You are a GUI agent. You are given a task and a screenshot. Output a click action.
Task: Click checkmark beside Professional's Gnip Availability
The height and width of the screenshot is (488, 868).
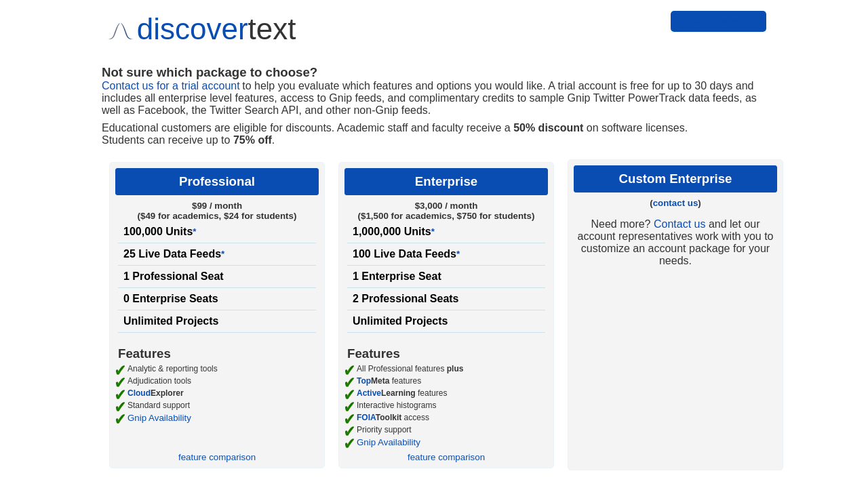tap(120, 419)
